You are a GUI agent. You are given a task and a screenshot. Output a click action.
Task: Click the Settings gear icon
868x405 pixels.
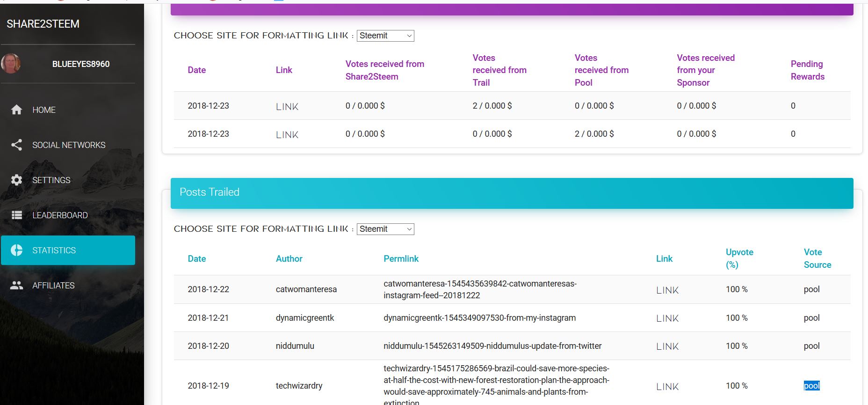point(17,180)
